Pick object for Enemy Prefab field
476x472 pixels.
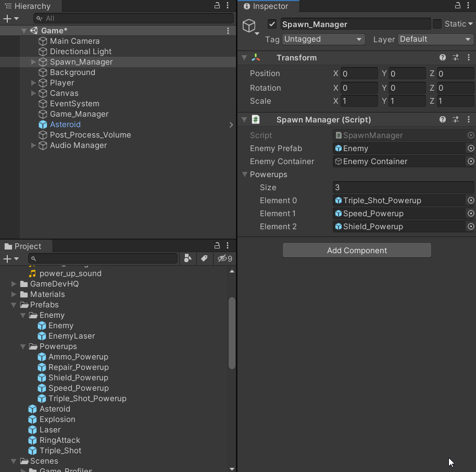(x=471, y=148)
